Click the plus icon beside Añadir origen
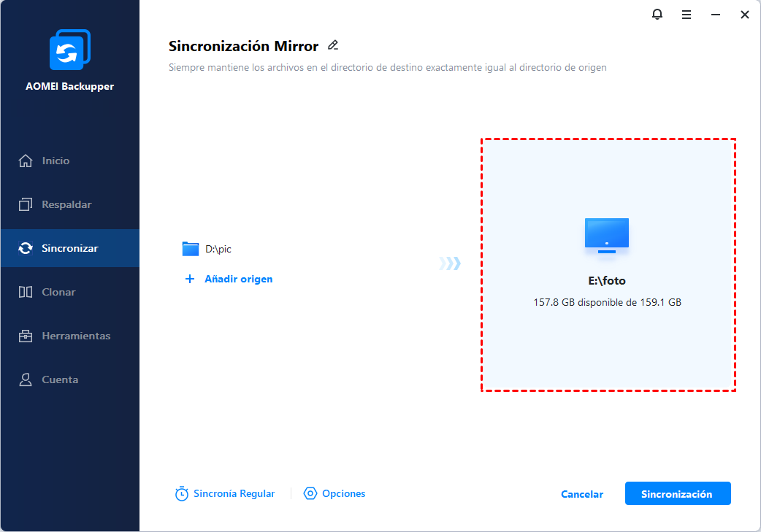The height and width of the screenshot is (532, 761). 190,279
